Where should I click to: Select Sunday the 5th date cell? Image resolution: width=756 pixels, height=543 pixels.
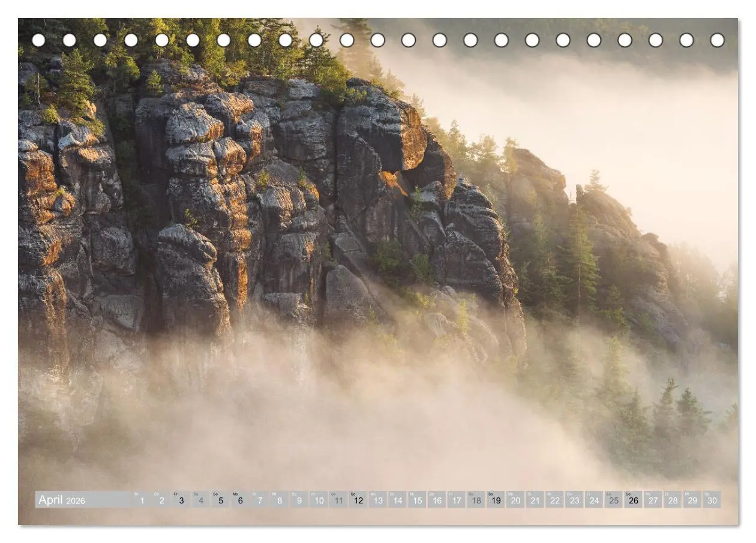[x=220, y=500]
